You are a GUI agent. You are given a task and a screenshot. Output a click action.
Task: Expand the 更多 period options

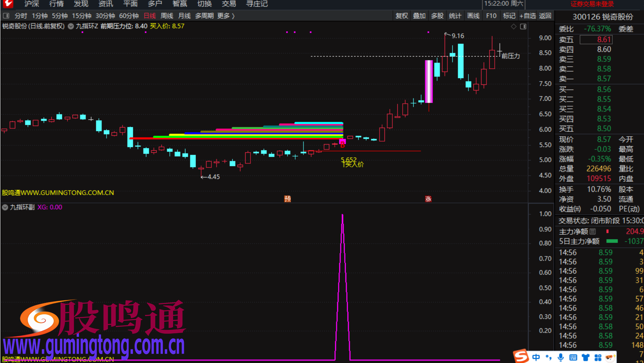tap(226, 16)
